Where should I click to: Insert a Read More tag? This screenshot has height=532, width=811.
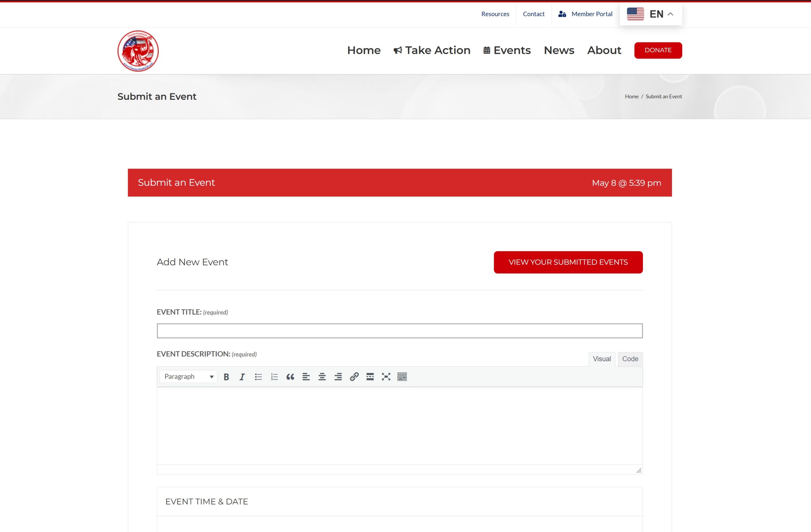(370, 377)
